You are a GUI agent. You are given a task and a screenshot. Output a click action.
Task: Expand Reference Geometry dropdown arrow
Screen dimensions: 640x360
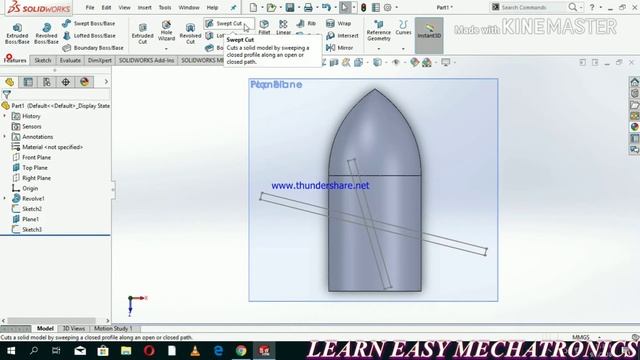[x=379, y=49]
